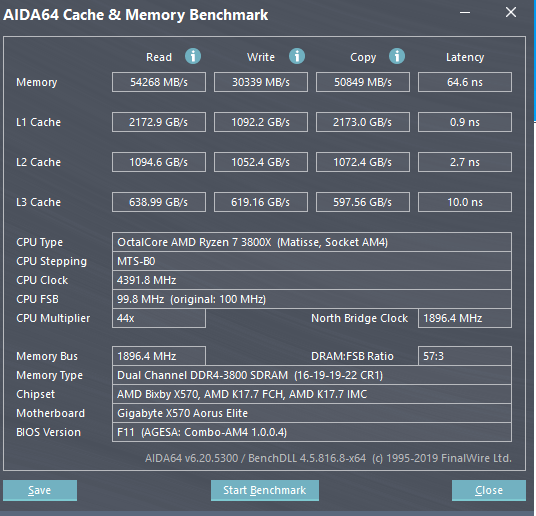Screen dimensions: 536x516
Task: Click the Close button at the bottom
Action: [489, 490]
